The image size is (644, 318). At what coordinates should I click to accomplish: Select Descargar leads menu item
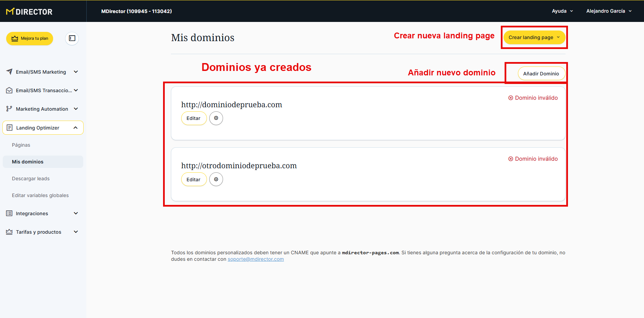(31, 179)
